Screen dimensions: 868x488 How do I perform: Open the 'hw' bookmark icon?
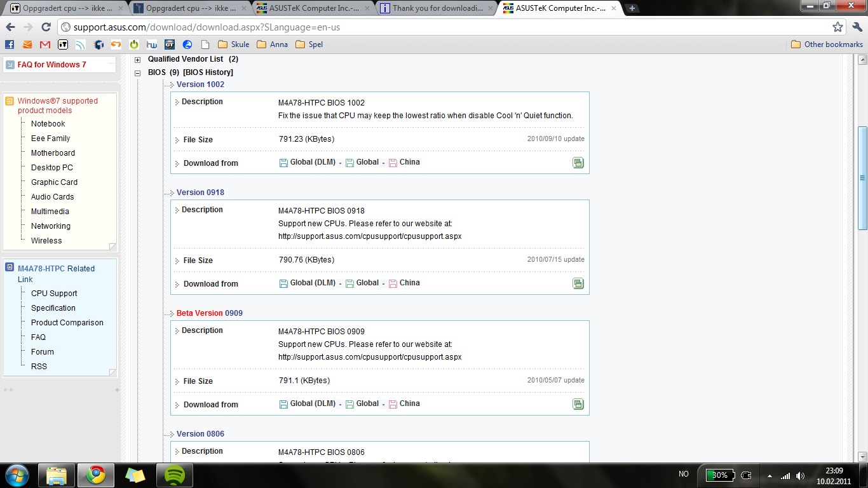click(152, 44)
